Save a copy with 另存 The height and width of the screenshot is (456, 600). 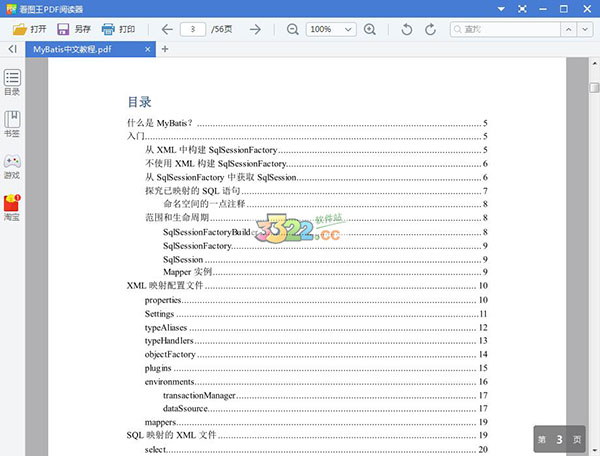click(73, 29)
